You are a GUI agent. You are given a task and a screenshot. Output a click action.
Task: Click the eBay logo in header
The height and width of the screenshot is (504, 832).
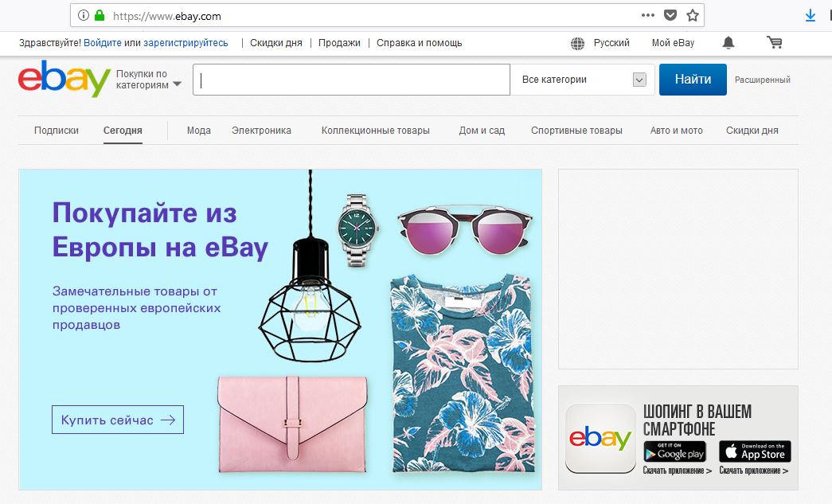click(64, 79)
